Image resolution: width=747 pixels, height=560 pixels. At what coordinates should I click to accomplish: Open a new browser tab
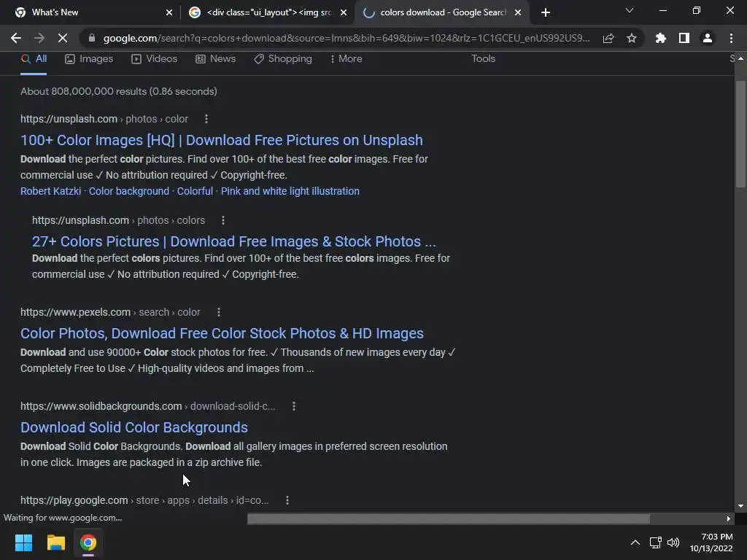tap(546, 12)
